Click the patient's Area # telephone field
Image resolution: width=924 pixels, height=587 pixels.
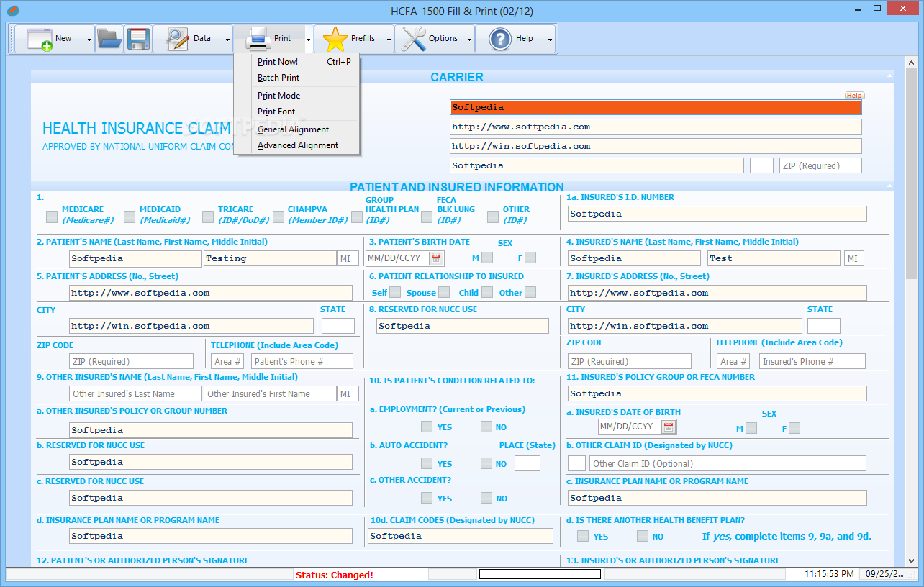point(229,361)
